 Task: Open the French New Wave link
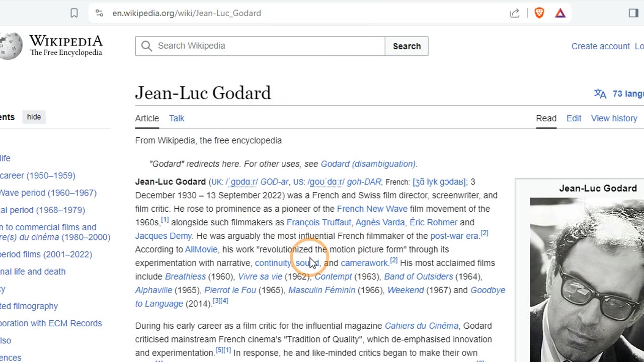click(x=372, y=209)
